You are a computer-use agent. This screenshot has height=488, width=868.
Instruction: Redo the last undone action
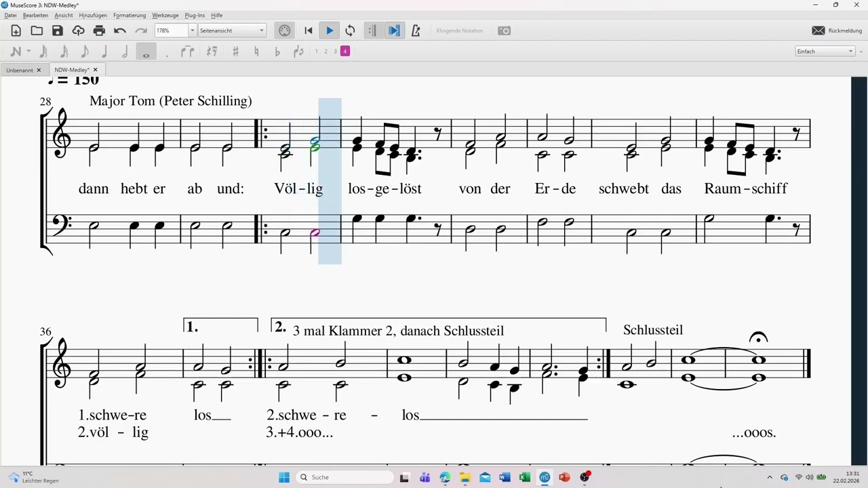click(x=141, y=30)
